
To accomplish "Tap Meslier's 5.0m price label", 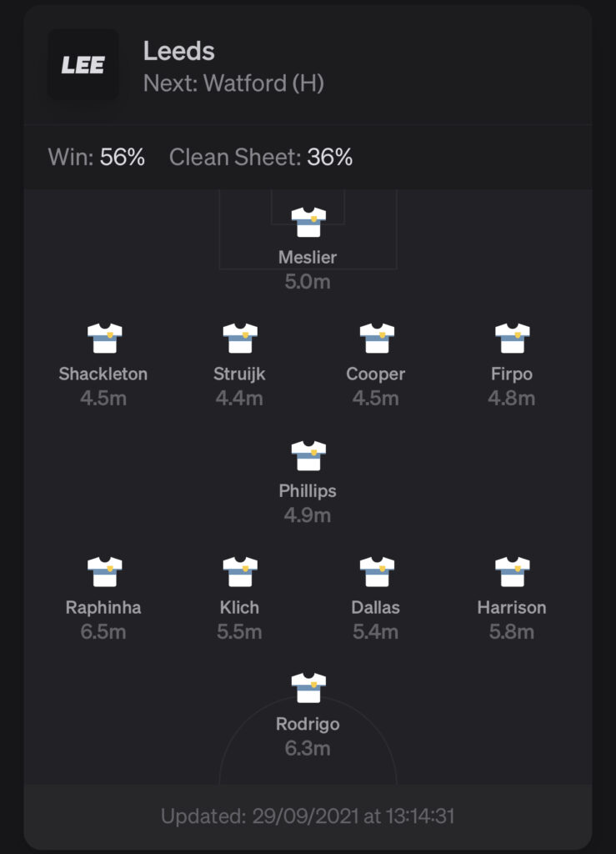I will tap(308, 282).
